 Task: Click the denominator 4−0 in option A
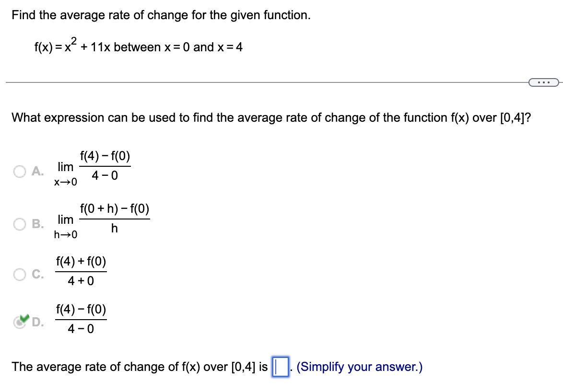[105, 176]
